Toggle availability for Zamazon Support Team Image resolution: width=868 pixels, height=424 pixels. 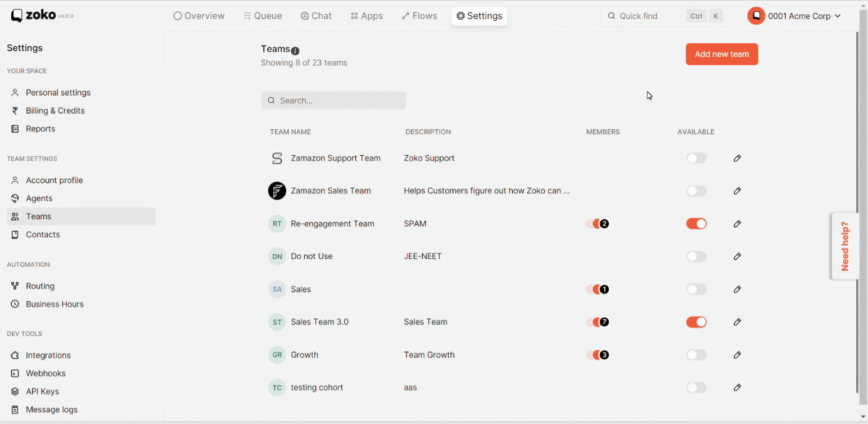pos(696,159)
